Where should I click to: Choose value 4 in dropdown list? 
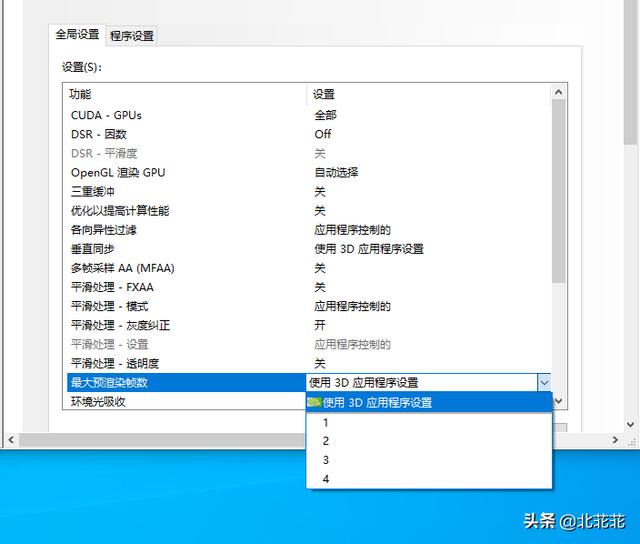429,479
